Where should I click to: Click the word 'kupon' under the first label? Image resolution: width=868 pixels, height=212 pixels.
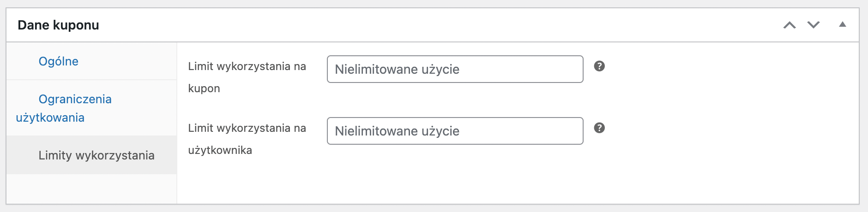point(204,88)
